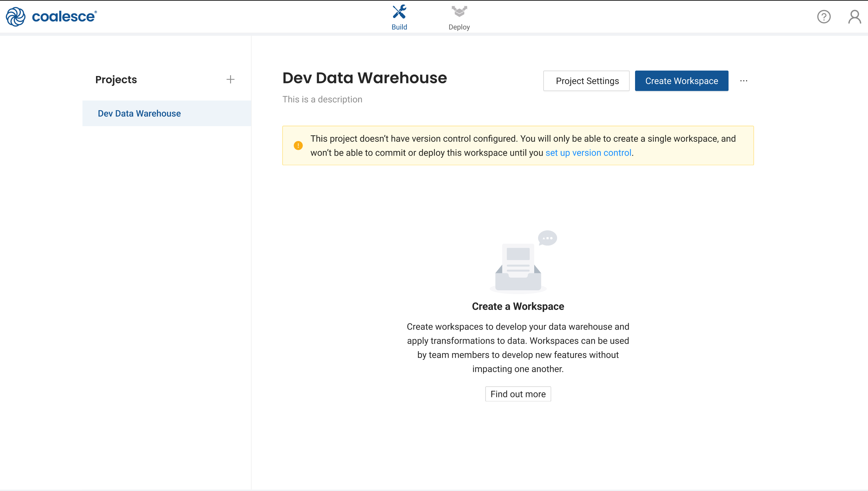The height and width of the screenshot is (491, 868).
Task: Click set up version control link
Action: [x=588, y=152]
